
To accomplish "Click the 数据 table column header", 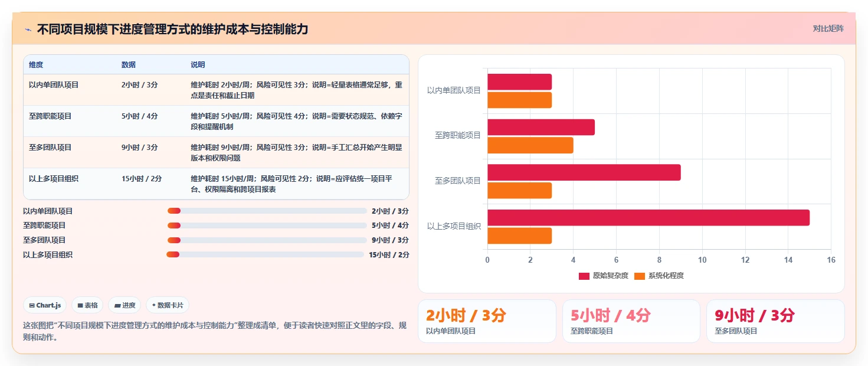I will [x=129, y=64].
